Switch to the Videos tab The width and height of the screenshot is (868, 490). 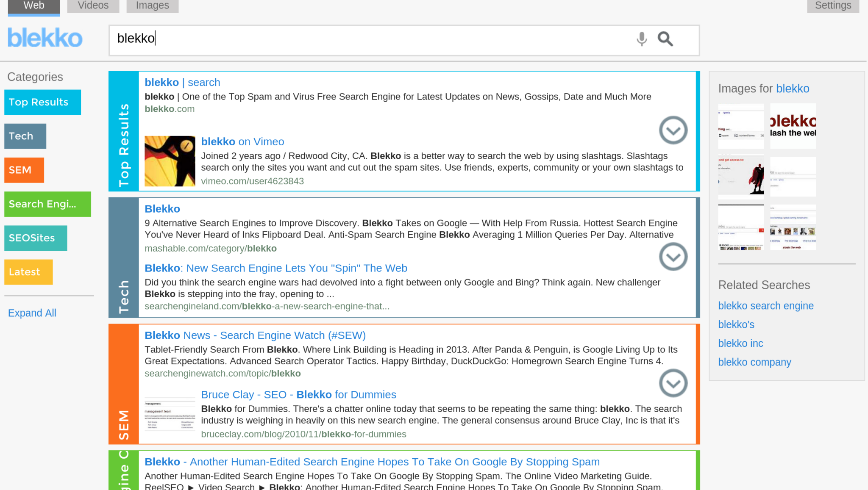click(93, 6)
